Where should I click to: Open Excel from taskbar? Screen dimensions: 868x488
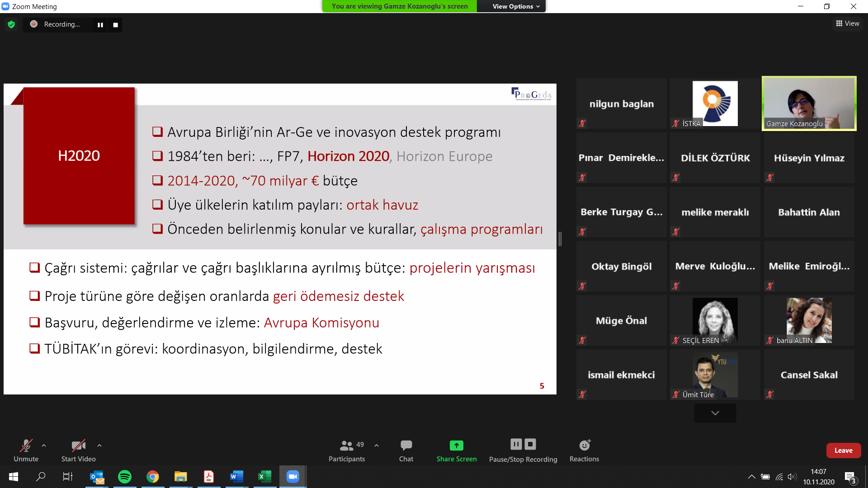(265, 477)
